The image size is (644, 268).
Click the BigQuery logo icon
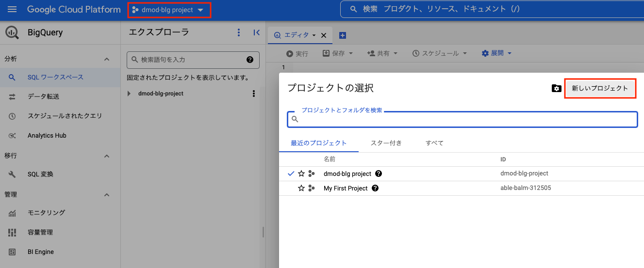pyautogui.click(x=12, y=33)
